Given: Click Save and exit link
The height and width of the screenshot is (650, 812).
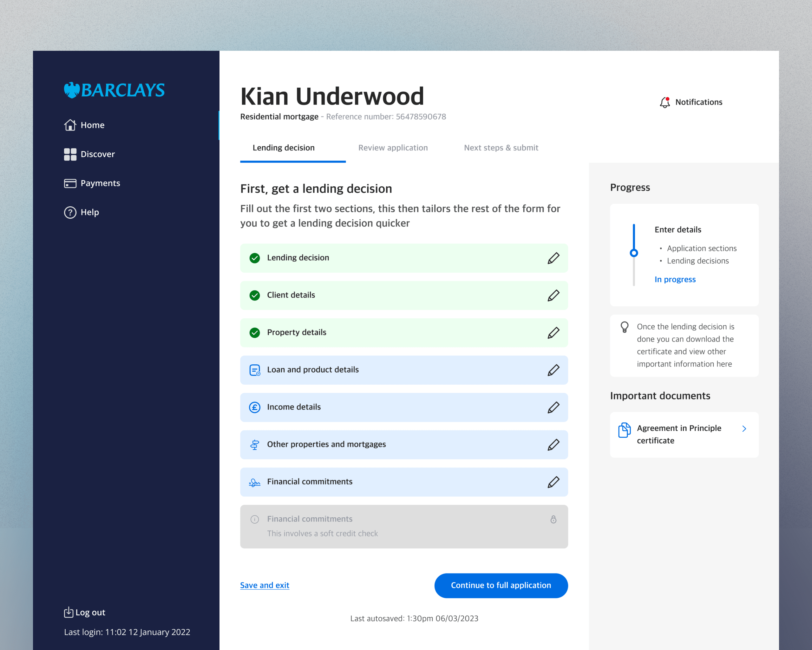Looking at the screenshot, I should pos(265,585).
